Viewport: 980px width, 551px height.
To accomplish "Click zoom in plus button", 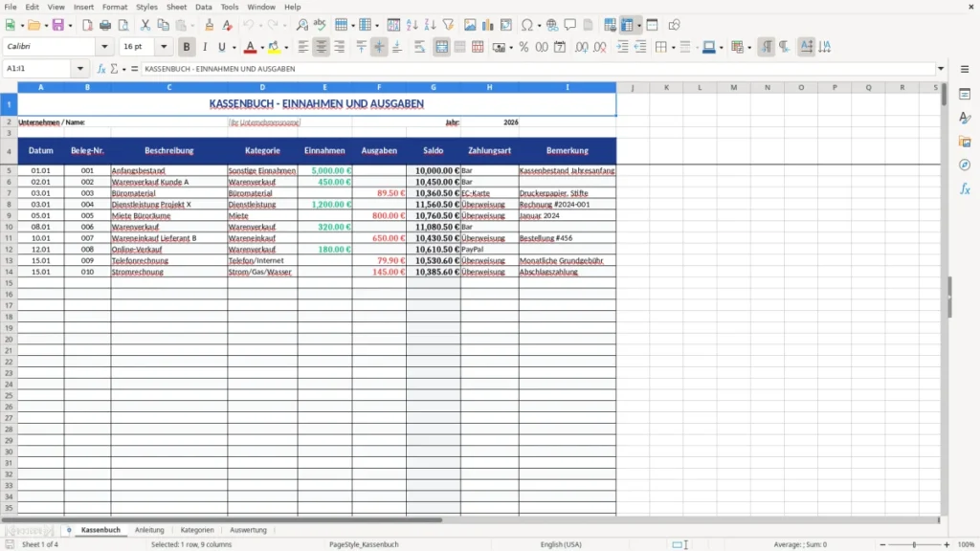I will click(x=947, y=544).
